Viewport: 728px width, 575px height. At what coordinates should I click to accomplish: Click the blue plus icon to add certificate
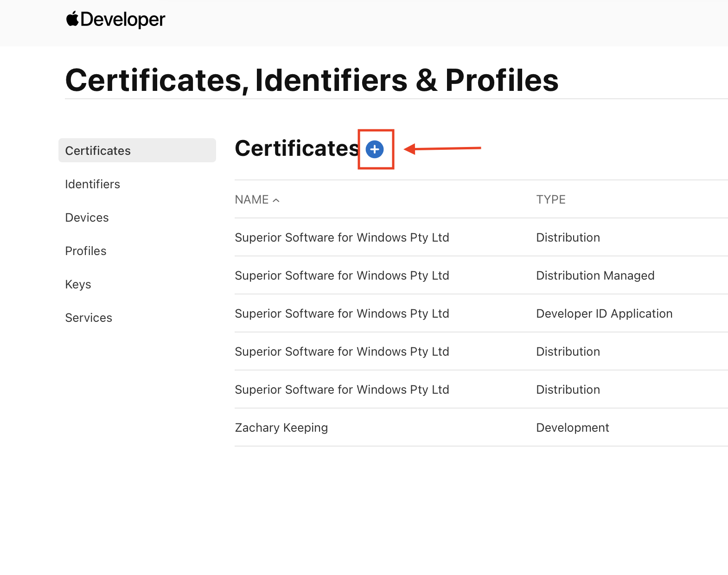coord(375,149)
